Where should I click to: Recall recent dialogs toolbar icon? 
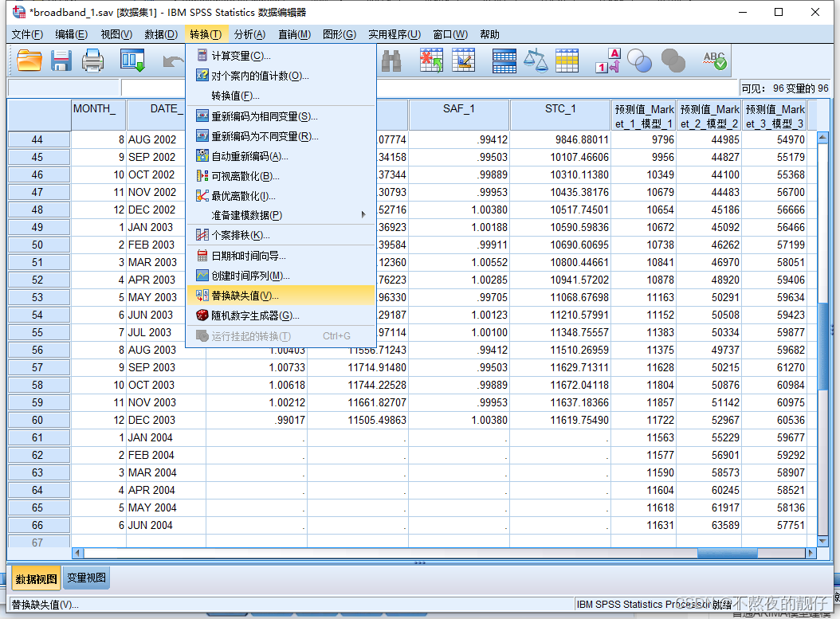pyautogui.click(x=132, y=60)
